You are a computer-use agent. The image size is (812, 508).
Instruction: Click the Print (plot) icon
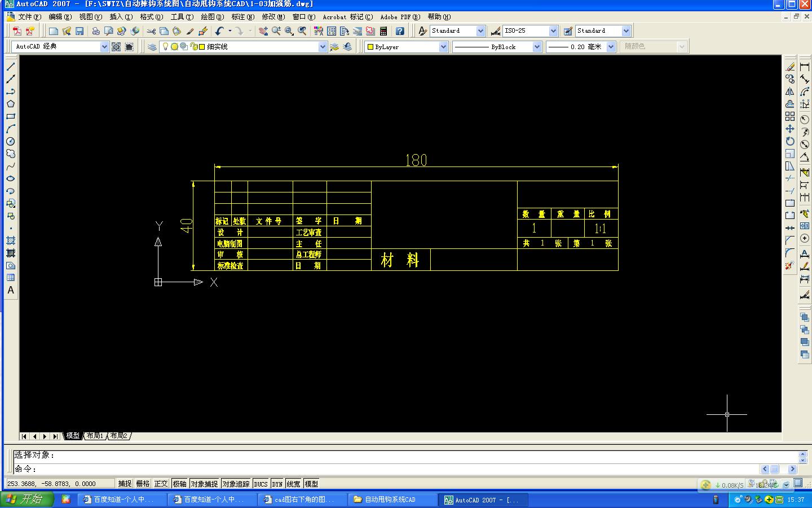96,31
